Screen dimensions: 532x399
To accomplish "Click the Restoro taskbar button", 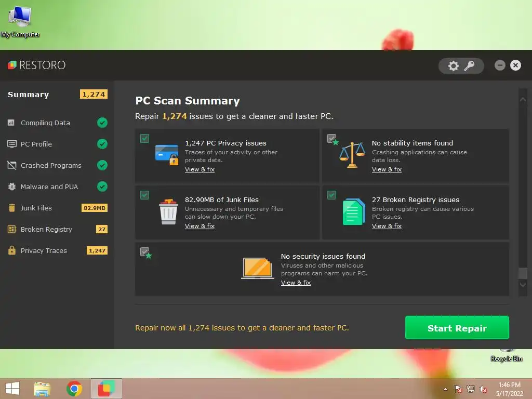I will pyautogui.click(x=106, y=389).
